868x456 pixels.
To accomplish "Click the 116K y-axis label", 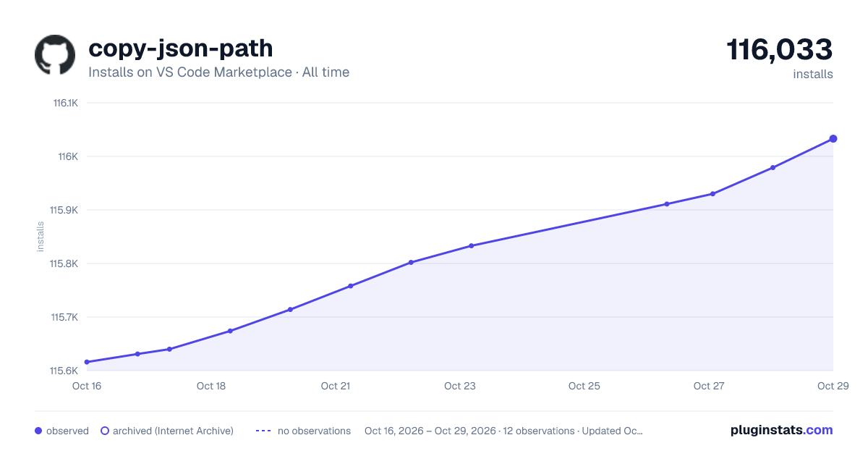I will click(69, 156).
